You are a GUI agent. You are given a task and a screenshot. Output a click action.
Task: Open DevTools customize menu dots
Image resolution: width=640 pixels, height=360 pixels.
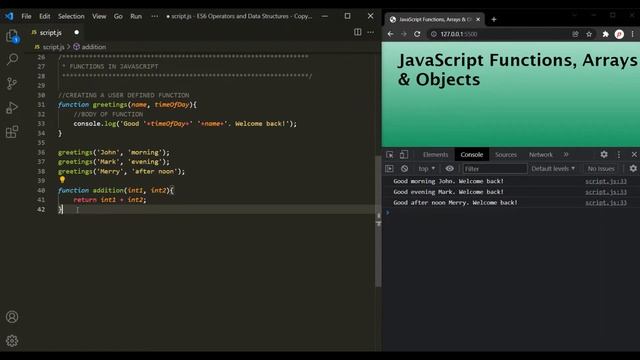(619, 154)
